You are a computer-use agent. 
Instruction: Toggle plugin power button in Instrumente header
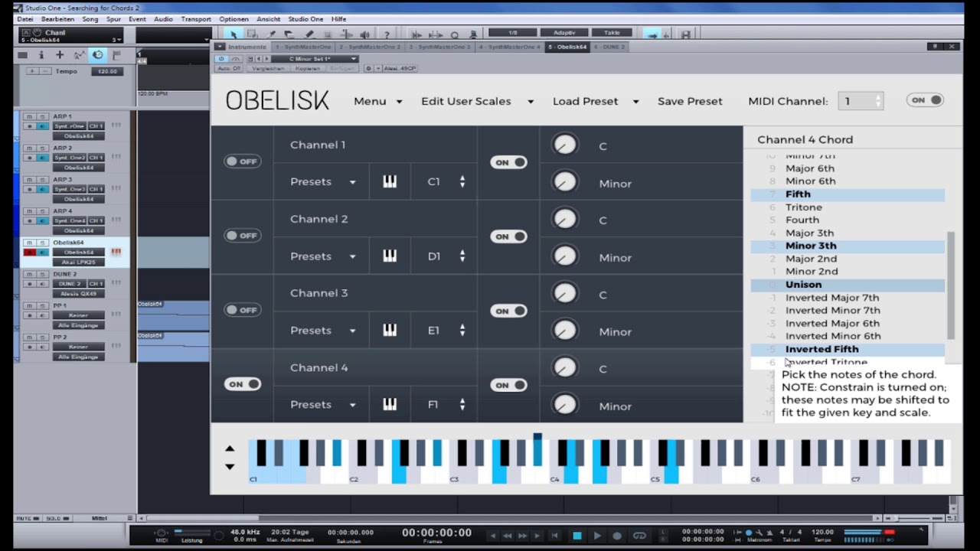click(x=221, y=59)
